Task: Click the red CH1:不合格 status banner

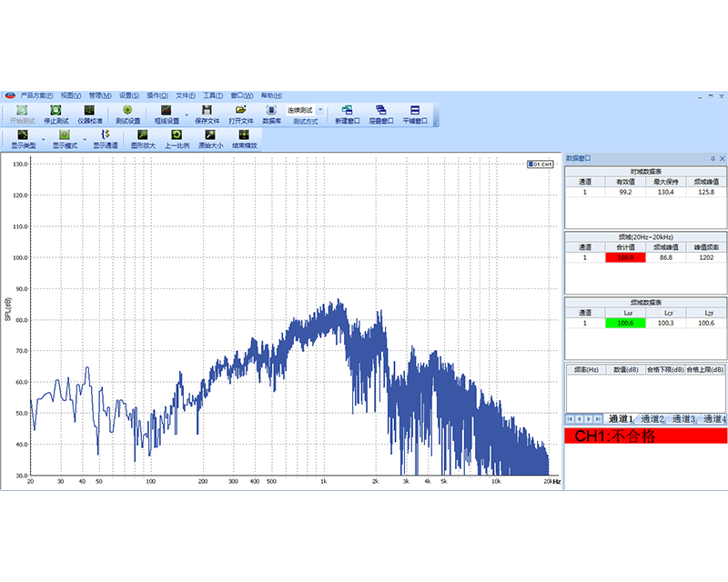Action: coord(646,436)
